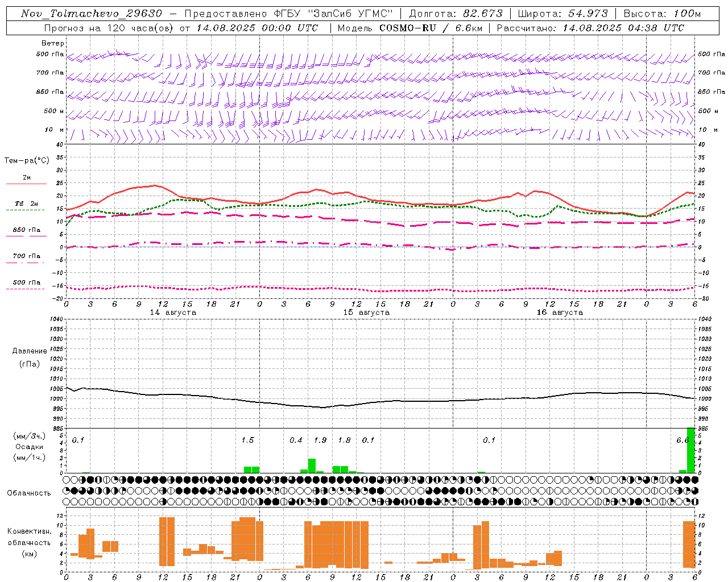Click the 15 августа date label
The width and height of the screenshot is (728, 582).
pyautogui.click(x=366, y=313)
